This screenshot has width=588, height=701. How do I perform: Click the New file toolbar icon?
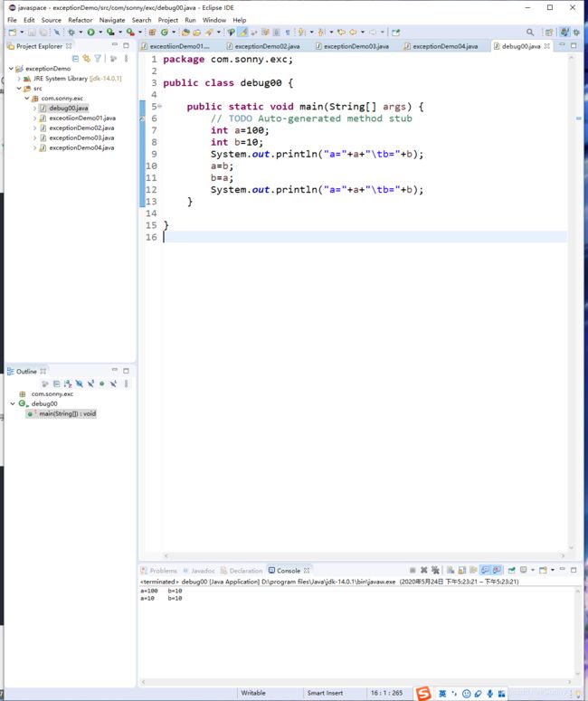(x=13, y=33)
